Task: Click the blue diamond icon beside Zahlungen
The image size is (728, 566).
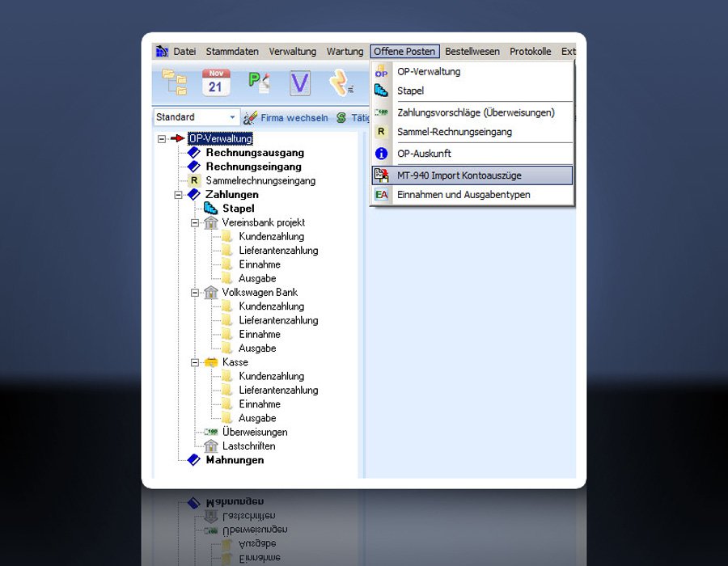Action: click(193, 194)
